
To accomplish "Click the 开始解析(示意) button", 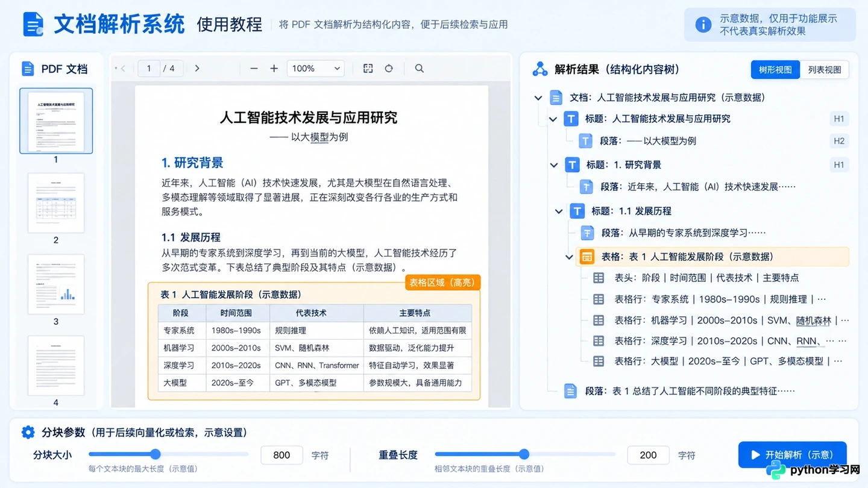I will (792, 455).
